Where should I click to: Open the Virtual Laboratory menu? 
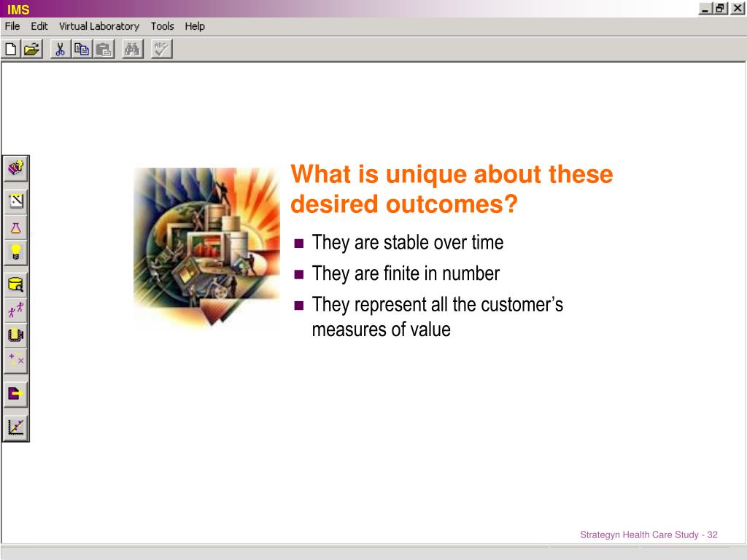pyautogui.click(x=99, y=26)
